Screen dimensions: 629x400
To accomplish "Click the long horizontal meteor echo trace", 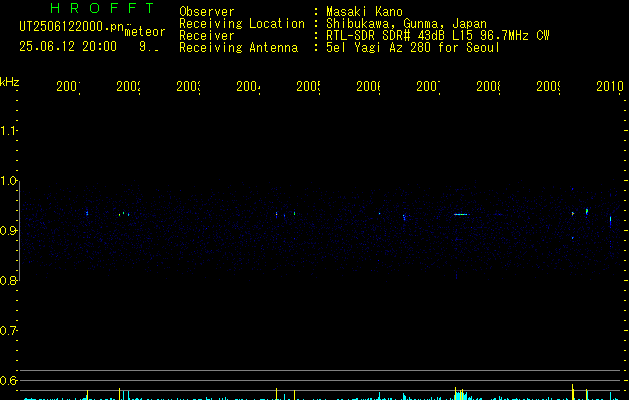I will click(x=461, y=214).
